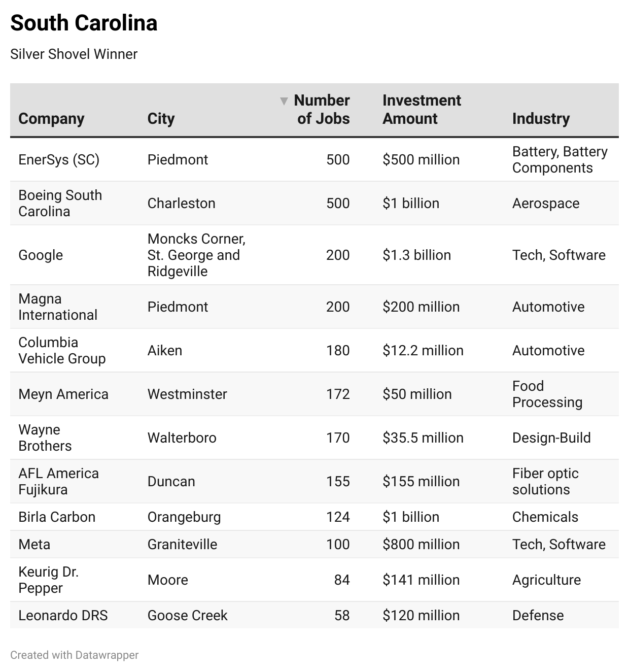Click the sort arrow beside Number of Jobs

pos(284,100)
